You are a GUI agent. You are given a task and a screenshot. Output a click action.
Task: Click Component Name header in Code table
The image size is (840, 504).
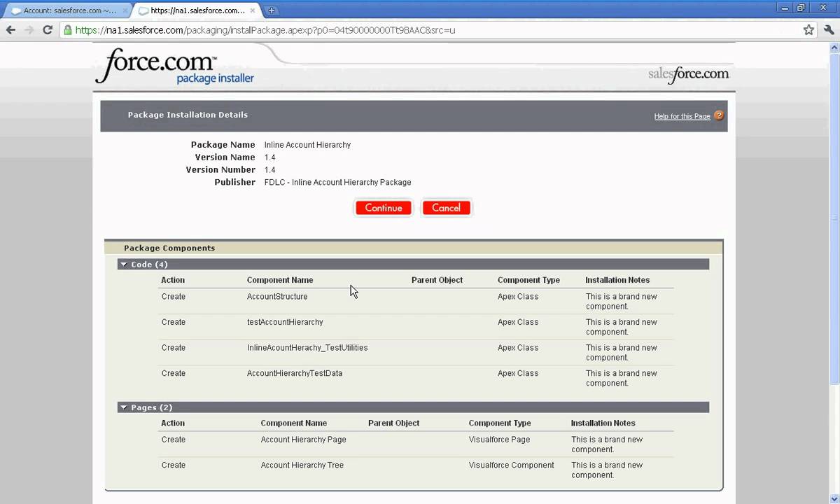click(x=280, y=280)
